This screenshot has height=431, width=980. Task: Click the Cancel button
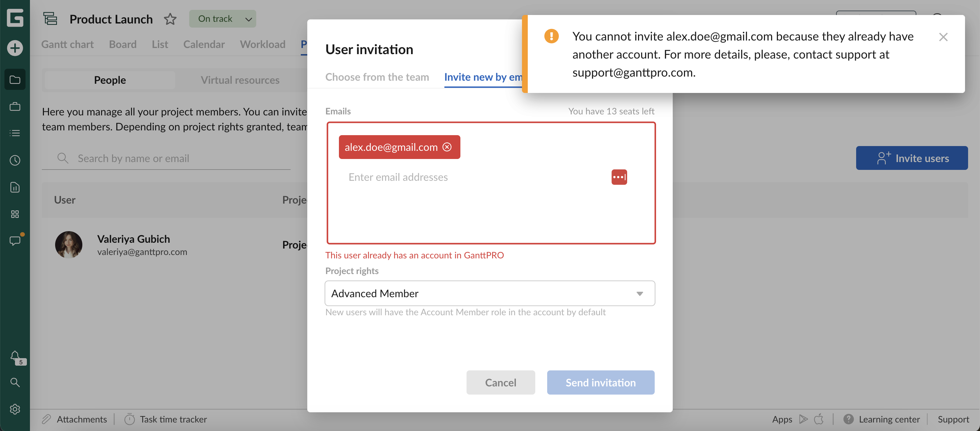click(x=500, y=383)
